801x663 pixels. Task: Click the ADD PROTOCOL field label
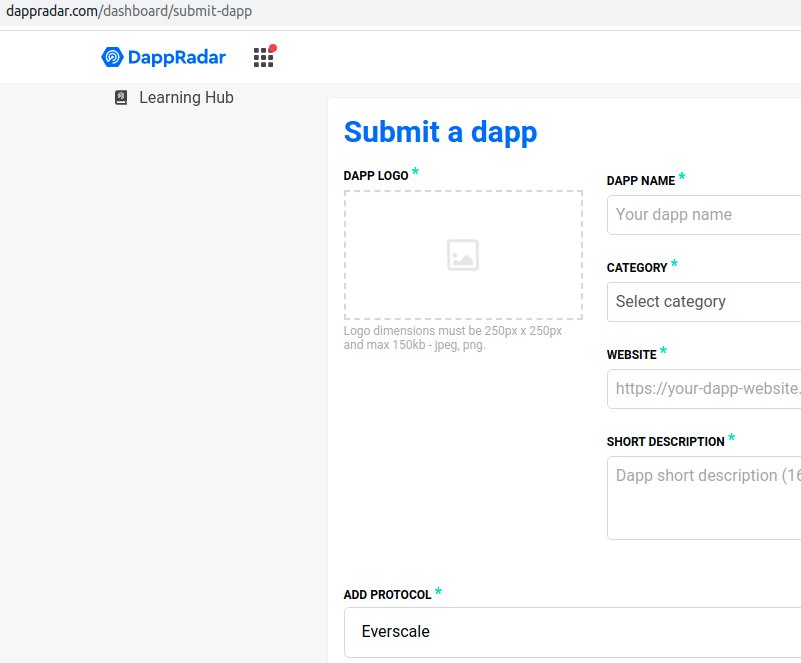(x=388, y=595)
